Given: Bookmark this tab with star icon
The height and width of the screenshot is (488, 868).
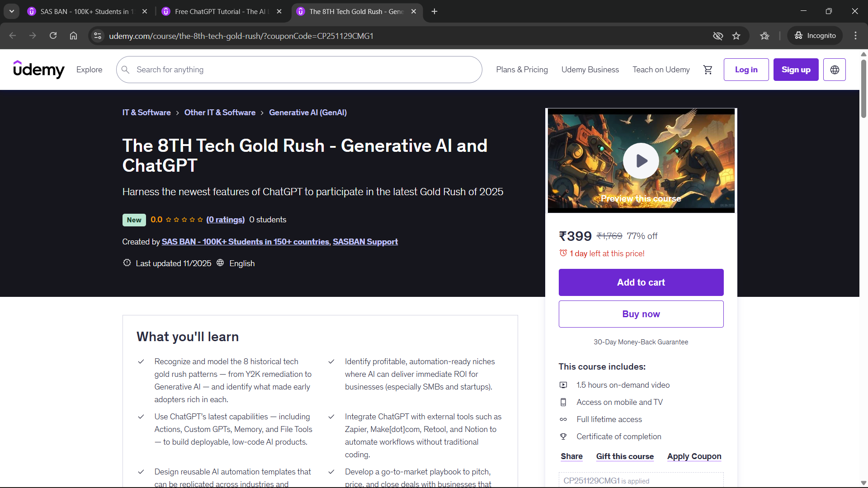Looking at the screenshot, I should point(736,36).
